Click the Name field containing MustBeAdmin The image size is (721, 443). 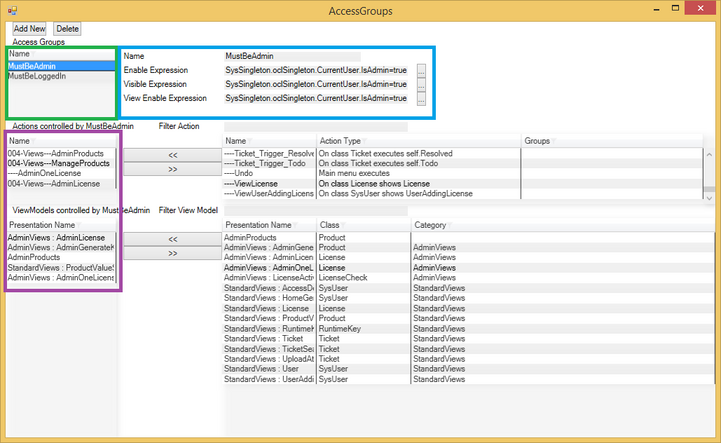(x=292, y=57)
